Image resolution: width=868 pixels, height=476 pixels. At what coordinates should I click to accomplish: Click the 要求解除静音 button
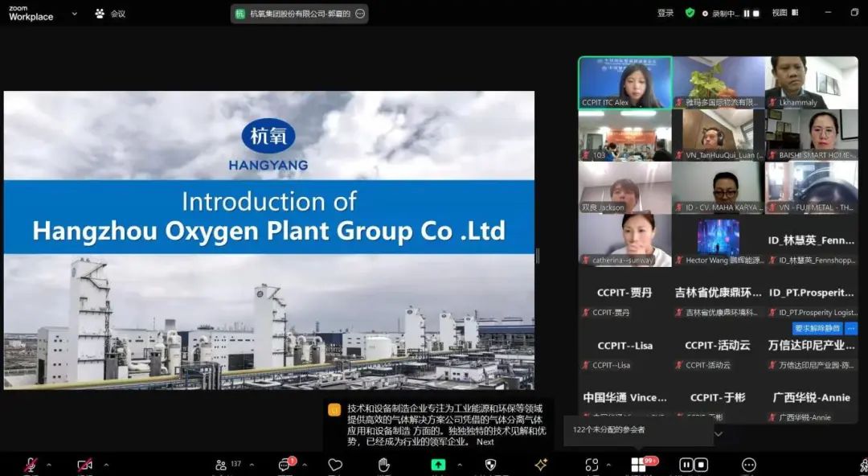[x=817, y=328]
